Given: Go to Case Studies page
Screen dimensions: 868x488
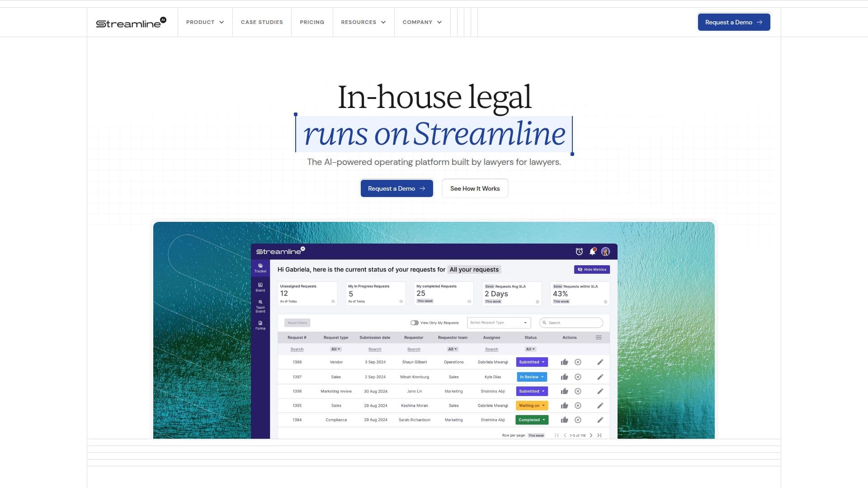Looking at the screenshot, I should (x=262, y=22).
